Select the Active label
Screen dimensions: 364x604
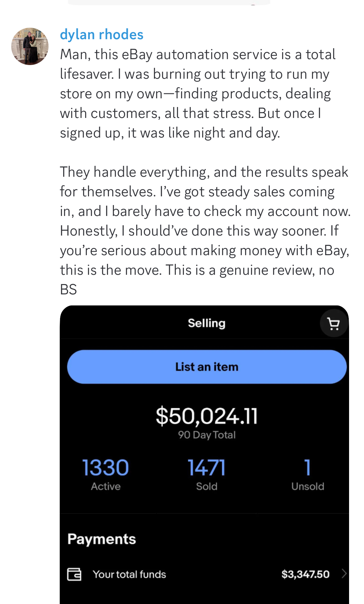point(105,486)
